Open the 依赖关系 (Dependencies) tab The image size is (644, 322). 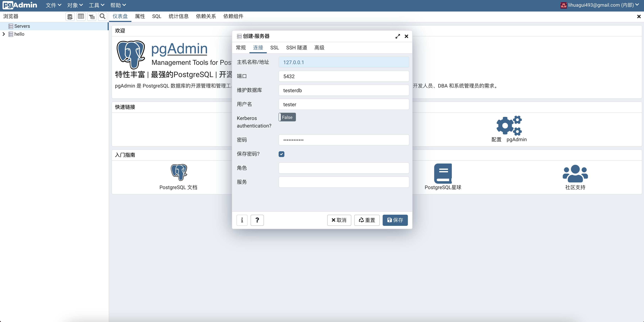pyautogui.click(x=206, y=17)
